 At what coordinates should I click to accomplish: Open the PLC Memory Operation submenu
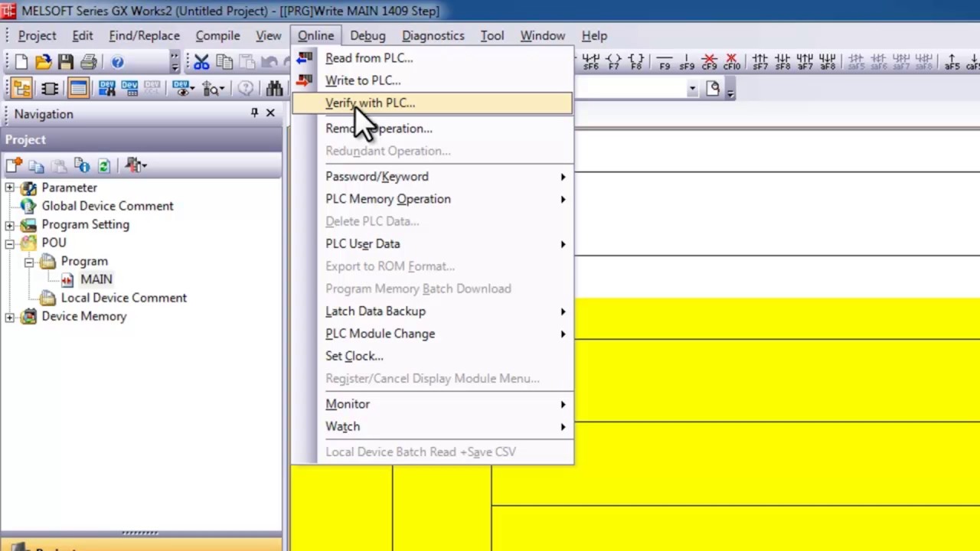click(432, 199)
